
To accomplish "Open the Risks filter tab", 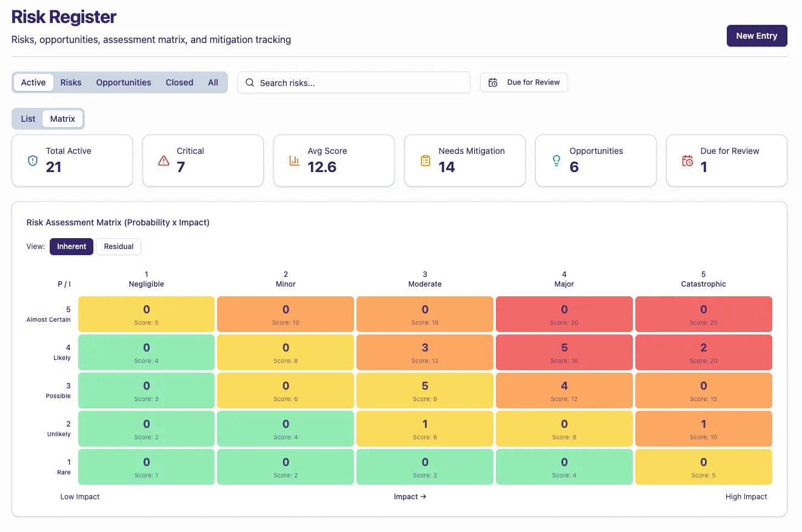I will 71,82.
